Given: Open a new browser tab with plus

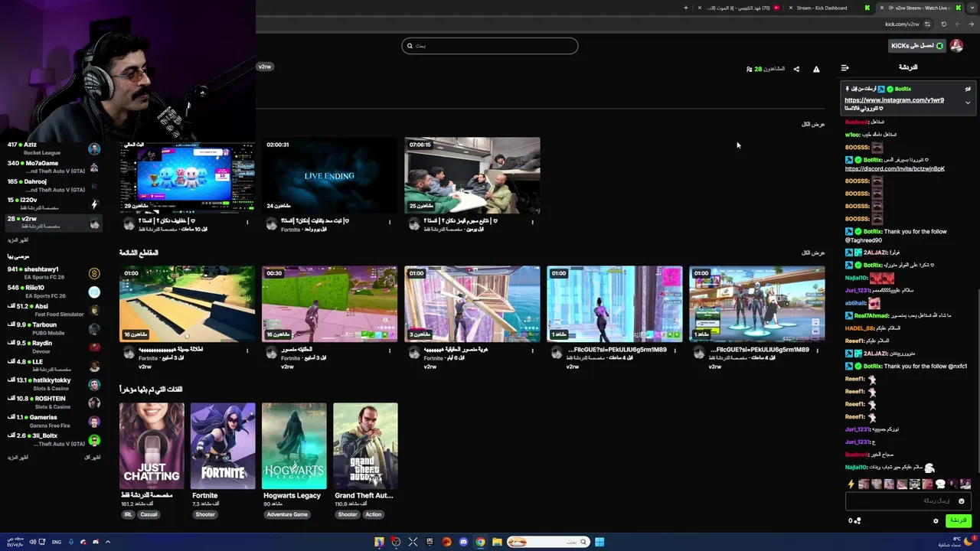Looking at the screenshot, I should [x=686, y=8].
